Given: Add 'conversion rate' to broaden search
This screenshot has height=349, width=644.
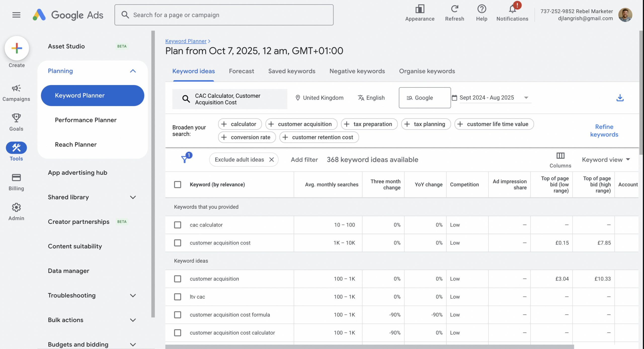Looking at the screenshot, I should [247, 137].
